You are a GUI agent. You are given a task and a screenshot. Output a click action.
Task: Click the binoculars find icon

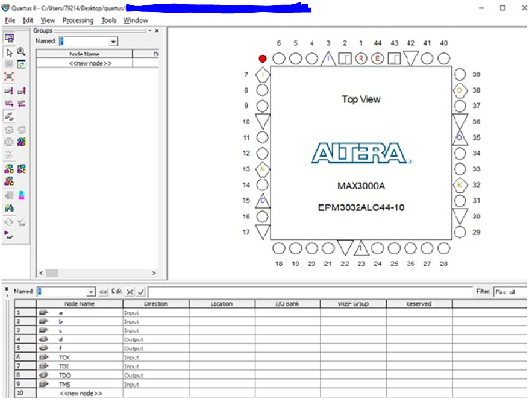pos(9,208)
